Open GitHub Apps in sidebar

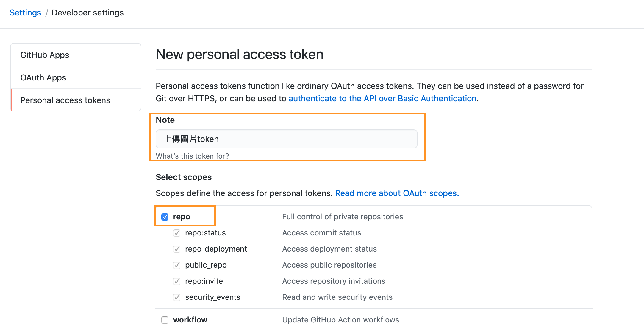[45, 55]
